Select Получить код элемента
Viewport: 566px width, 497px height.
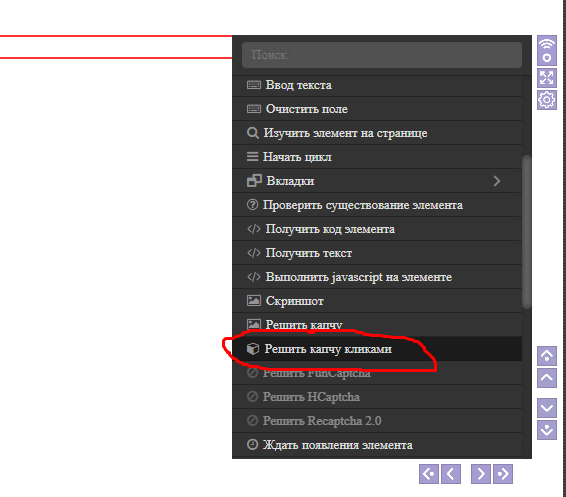pyautogui.click(x=377, y=229)
